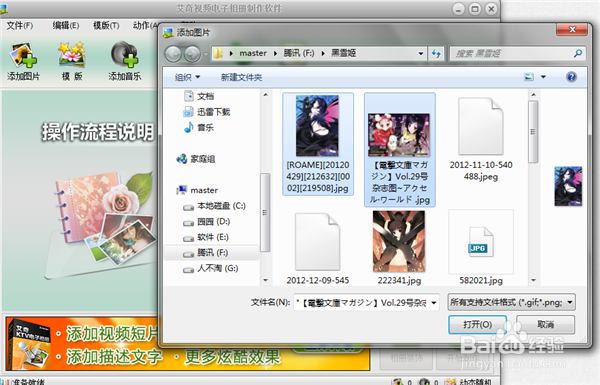Open the 模版 template icon in main toolbar

coord(72,61)
